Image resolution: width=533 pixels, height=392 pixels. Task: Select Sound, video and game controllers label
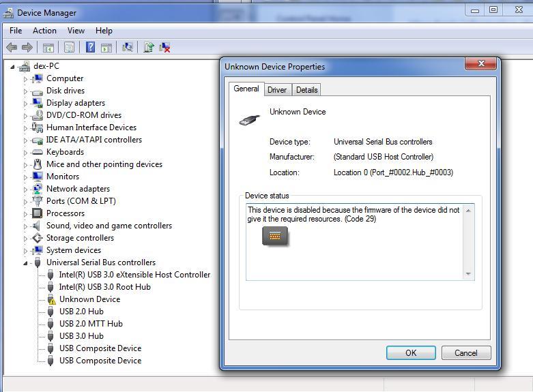[109, 226]
